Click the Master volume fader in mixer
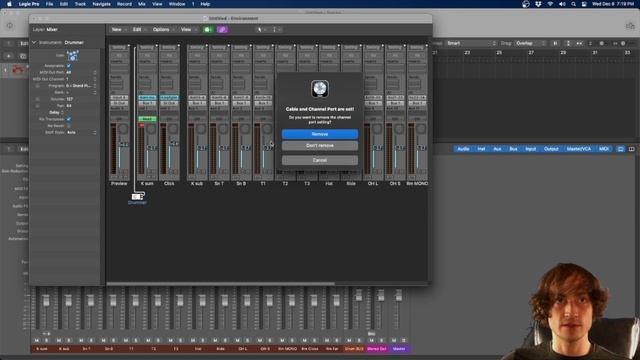Image resolution: width=640 pixels, height=360 pixels. pos(399,295)
